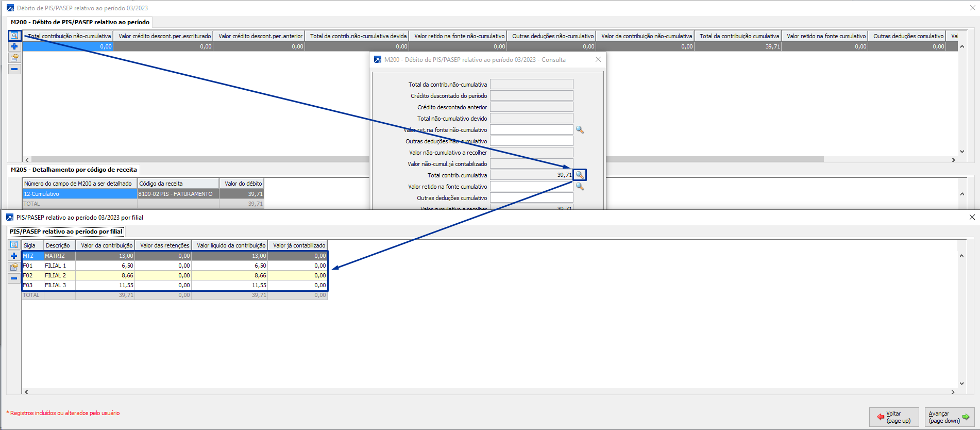The width and height of the screenshot is (980, 430).
Task: Select the 12-Cumulativo cell in the M205 grid
Action: pos(80,194)
